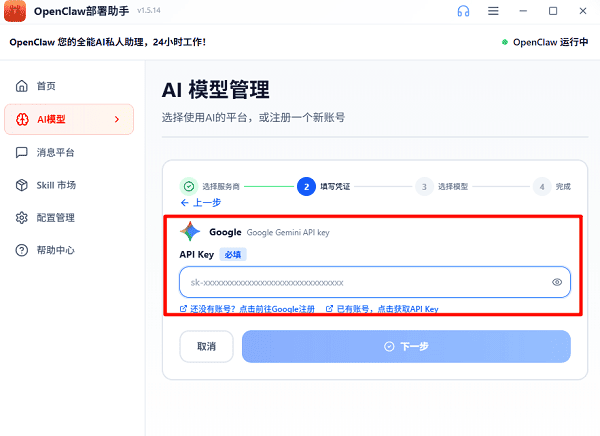600x436 pixels.
Task: Click the 下一步 next button
Action: click(x=406, y=346)
